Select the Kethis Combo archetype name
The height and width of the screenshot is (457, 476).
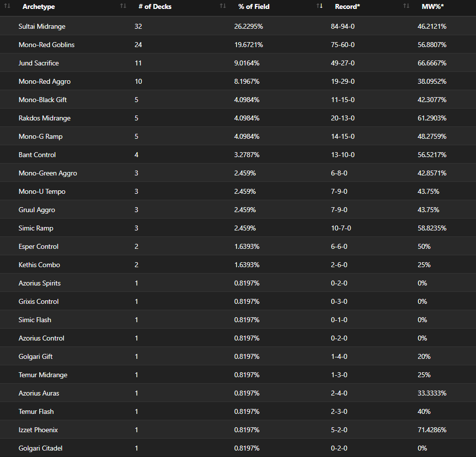[39, 265]
